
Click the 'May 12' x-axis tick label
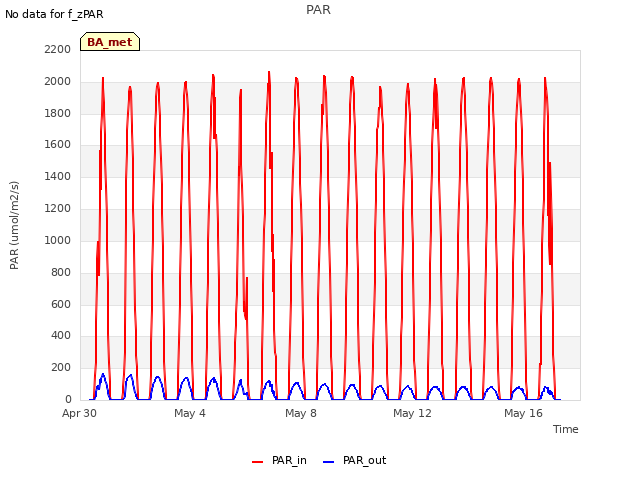(x=412, y=413)
